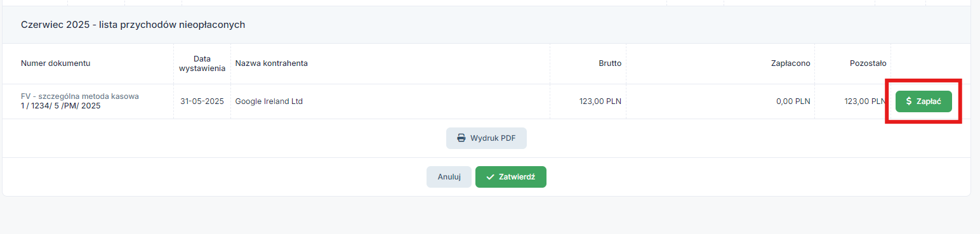Select the Brutto column header

610,63
